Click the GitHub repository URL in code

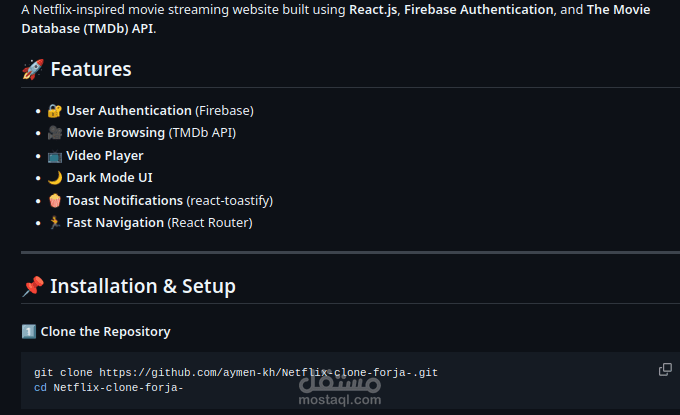[268, 373]
